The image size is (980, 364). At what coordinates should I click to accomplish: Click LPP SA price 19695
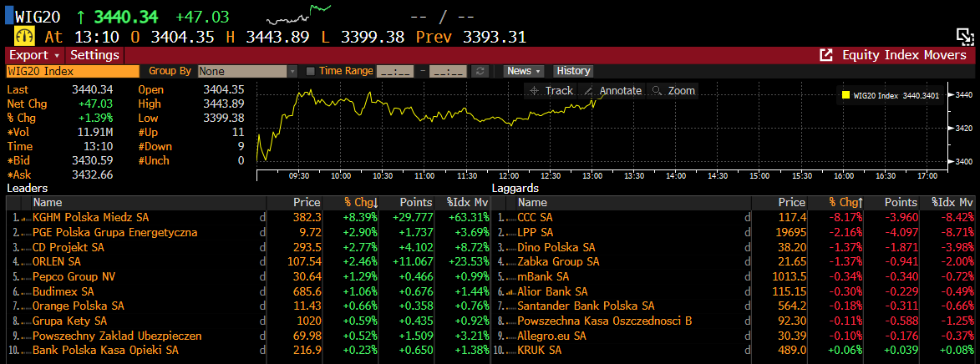(790, 232)
